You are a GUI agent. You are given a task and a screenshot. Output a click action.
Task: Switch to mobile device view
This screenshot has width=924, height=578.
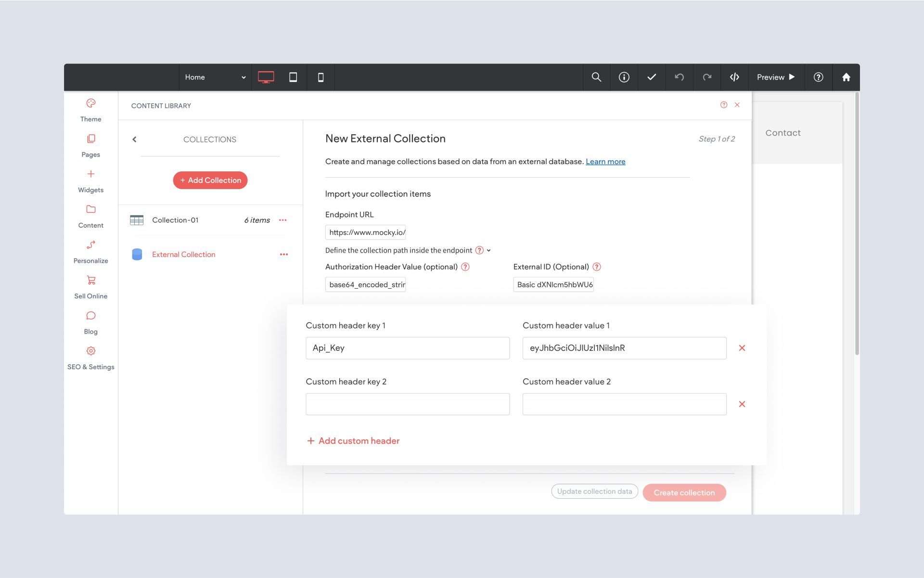click(321, 77)
